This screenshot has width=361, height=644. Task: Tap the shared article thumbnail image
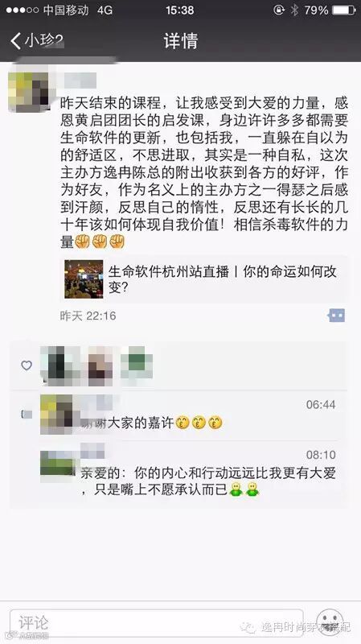pyautogui.click(x=84, y=279)
